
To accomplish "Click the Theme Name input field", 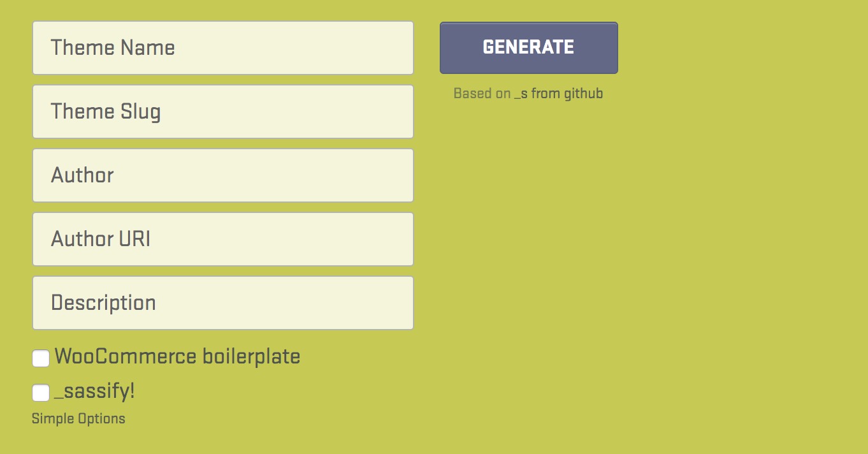I will pyautogui.click(x=222, y=47).
